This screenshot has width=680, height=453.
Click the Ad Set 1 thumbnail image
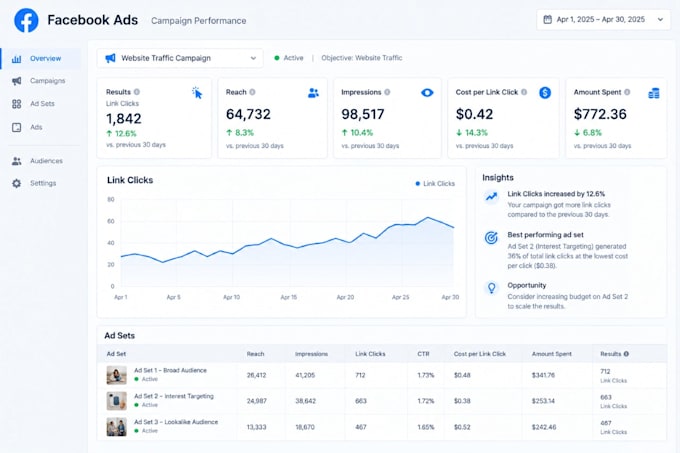click(117, 375)
